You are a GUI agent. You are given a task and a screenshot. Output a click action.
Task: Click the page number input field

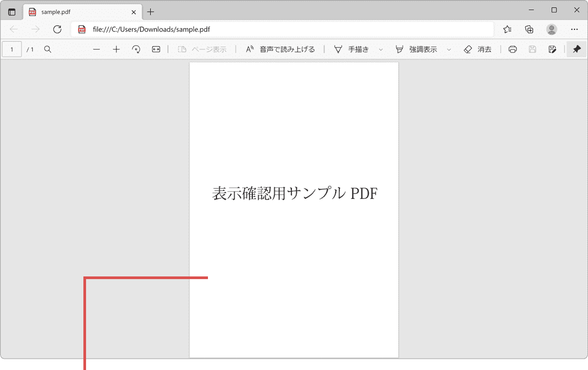[x=12, y=49]
